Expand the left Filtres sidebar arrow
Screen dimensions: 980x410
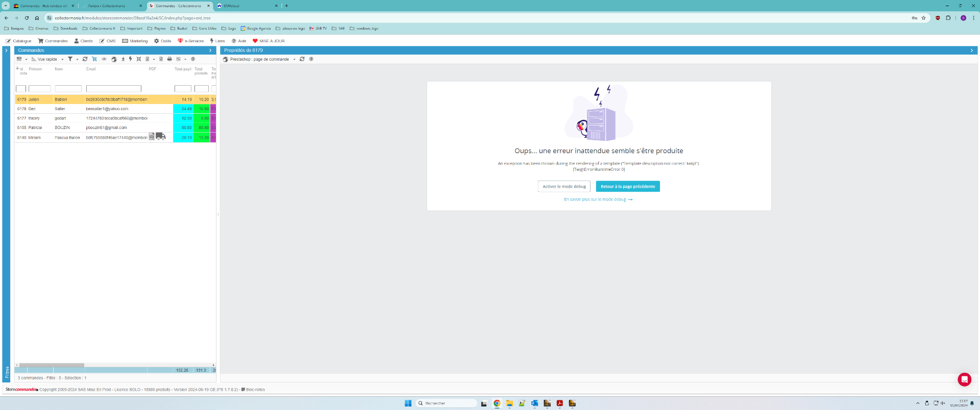click(6, 50)
